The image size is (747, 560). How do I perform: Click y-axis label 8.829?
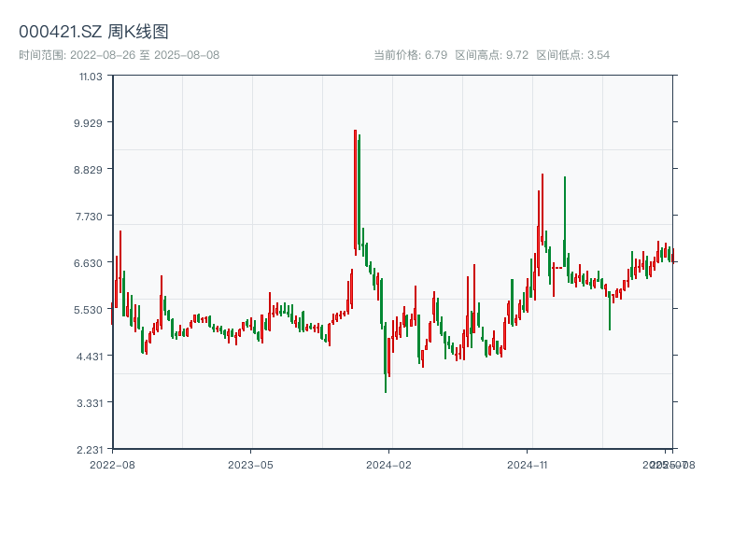88,170
